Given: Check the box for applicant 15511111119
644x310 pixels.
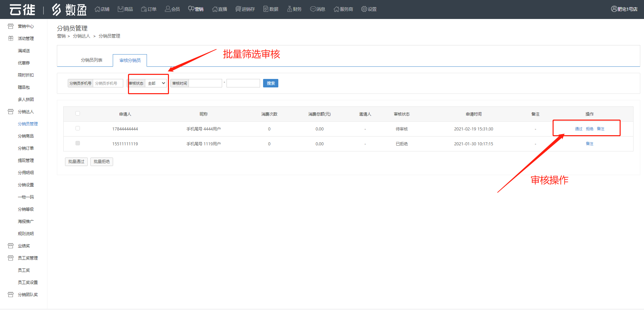Looking at the screenshot, I should click(78, 143).
